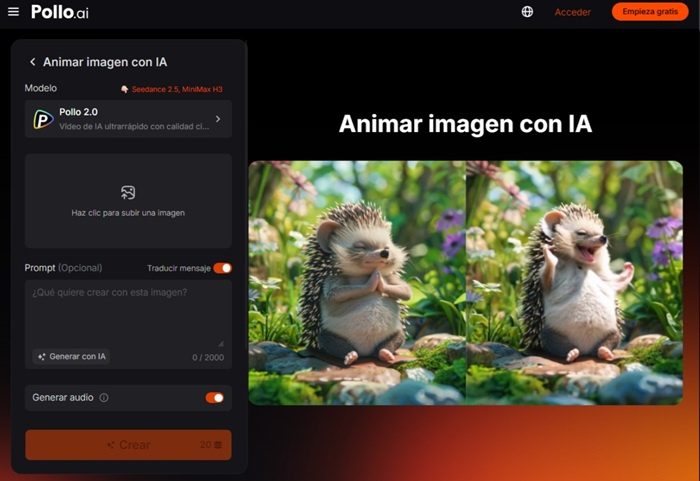The height and width of the screenshot is (481, 700).
Task: Turn off the Generar audio switch
Action: [x=215, y=397]
